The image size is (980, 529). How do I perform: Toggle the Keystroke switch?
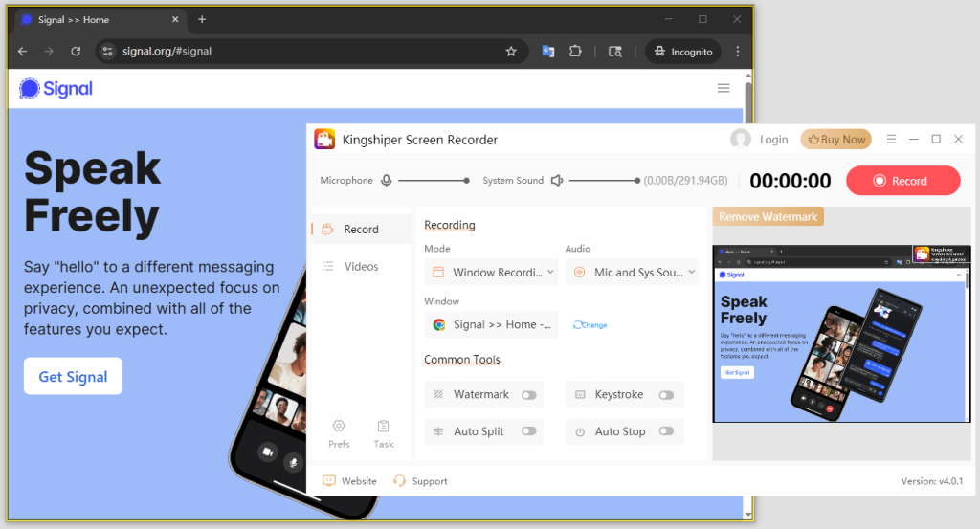666,395
